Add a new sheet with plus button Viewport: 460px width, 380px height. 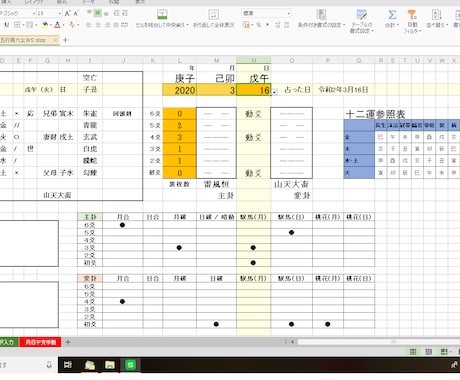[68, 342]
